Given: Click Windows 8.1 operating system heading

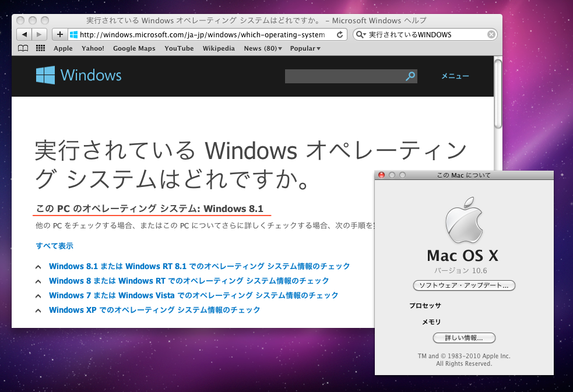Looking at the screenshot, I should [x=149, y=209].
